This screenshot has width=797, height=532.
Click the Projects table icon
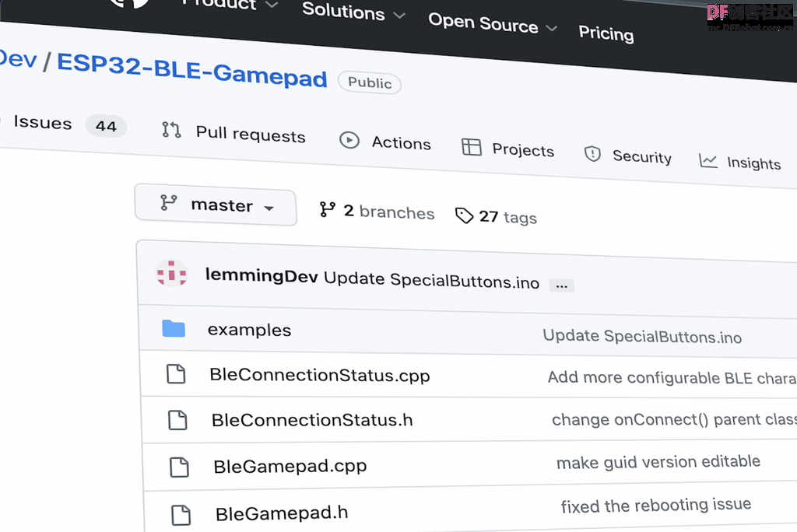tap(471, 147)
